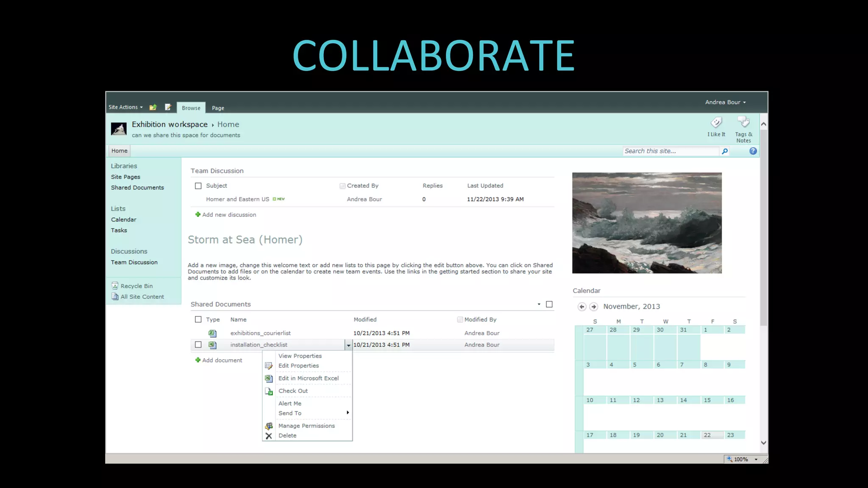Open the Site Actions dropdown
This screenshot has width=868, height=488.
coord(125,107)
